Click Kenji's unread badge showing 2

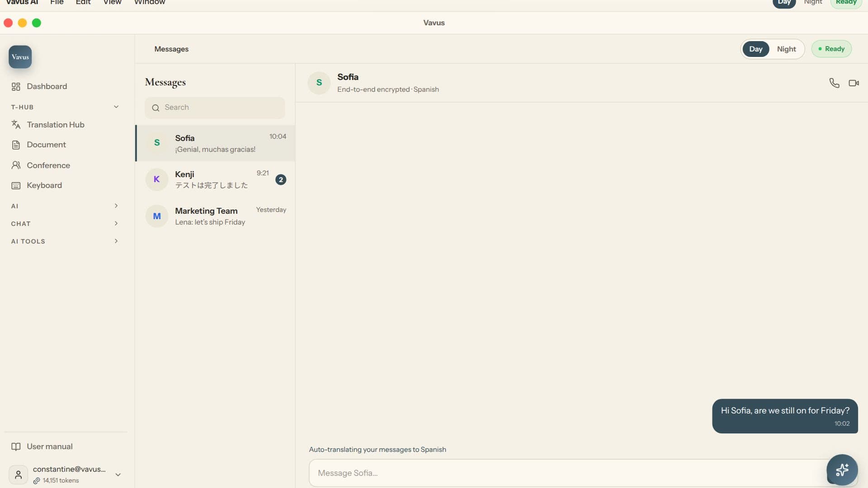tap(281, 180)
